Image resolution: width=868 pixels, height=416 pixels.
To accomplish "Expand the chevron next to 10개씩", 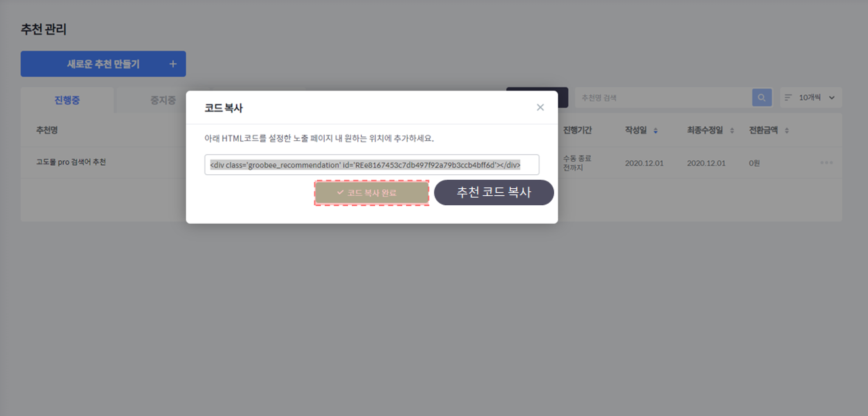I will (832, 98).
